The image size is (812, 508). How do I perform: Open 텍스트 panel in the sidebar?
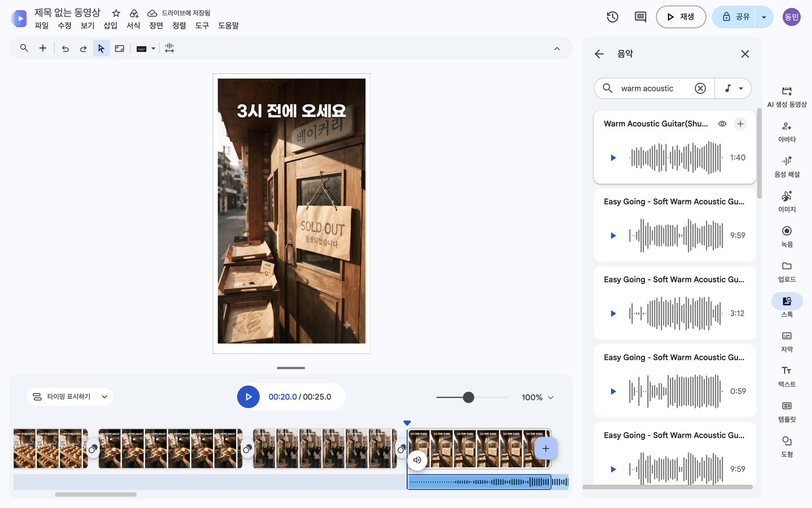click(787, 377)
